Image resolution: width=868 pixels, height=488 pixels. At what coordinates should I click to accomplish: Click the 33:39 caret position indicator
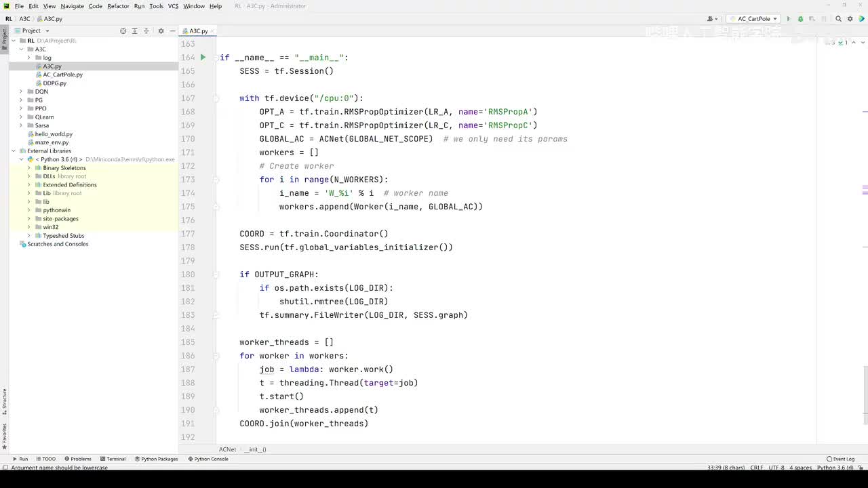pos(725,468)
